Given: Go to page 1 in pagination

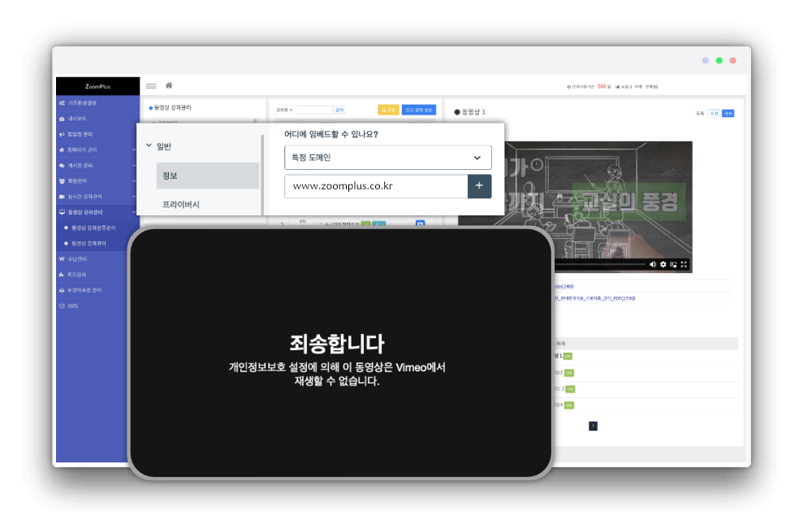Looking at the screenshot, I should pyautogui.click(x=593, y=426).
